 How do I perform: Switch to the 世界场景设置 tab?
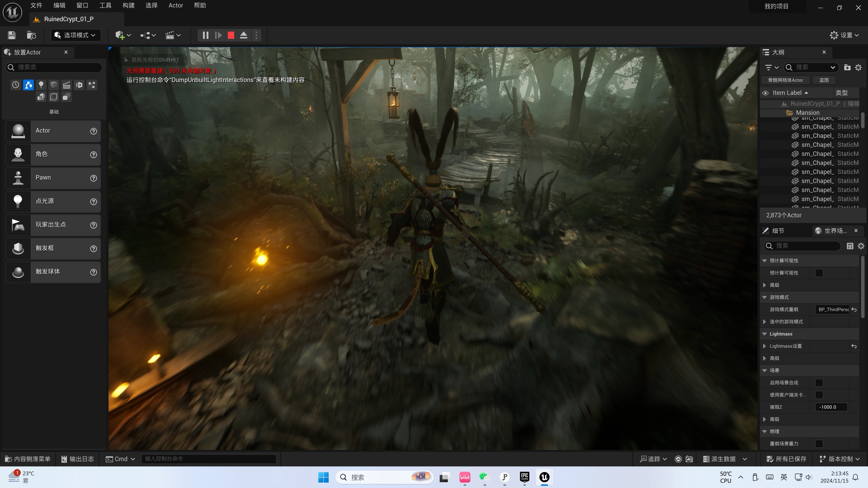(x=835, y=231)
